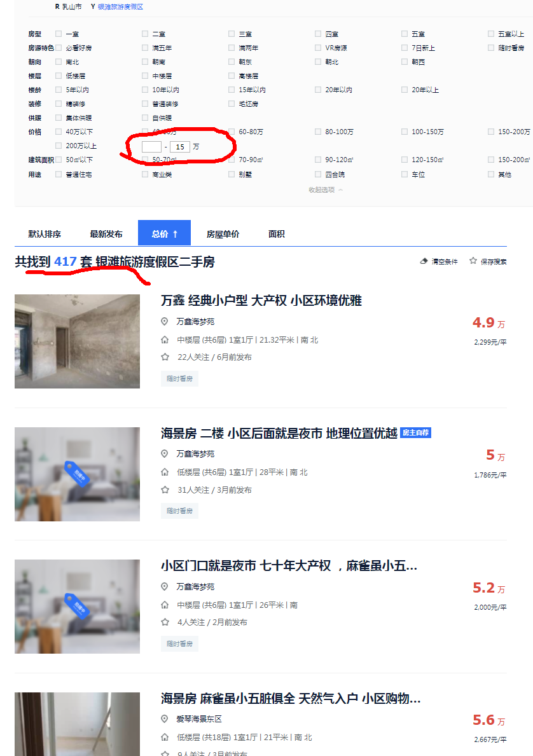The image size is (533, 756).
Task: Click the ascending arrow on 总价 tab
Action: tap(175, 234)
